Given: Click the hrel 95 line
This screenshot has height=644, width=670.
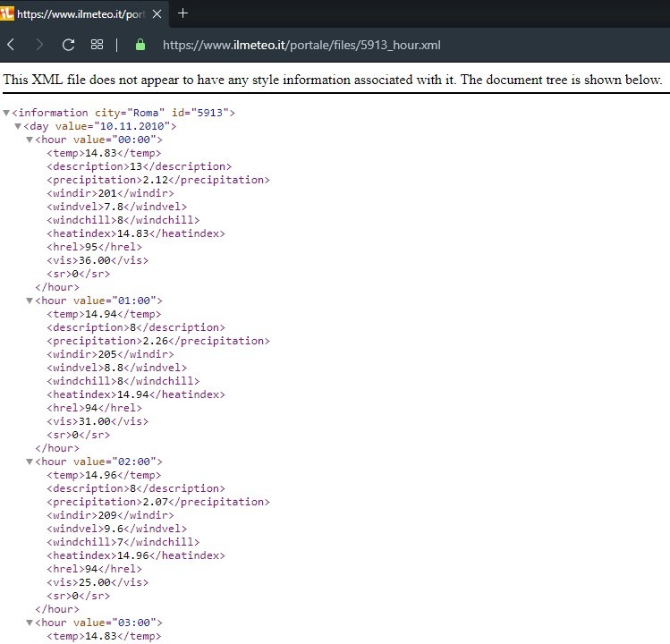Looking at the screenshot, I should pyautogui.click(x=94, y=247).
